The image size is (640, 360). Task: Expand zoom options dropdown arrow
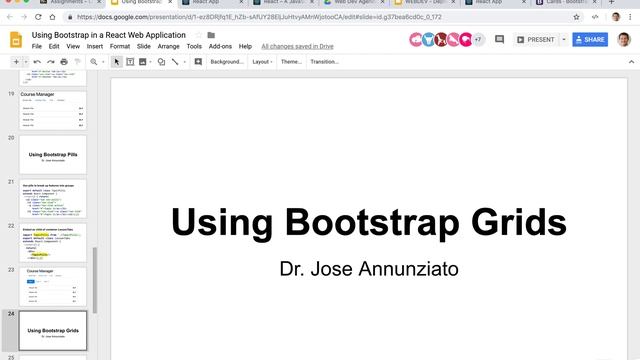(x=103, y=62)
